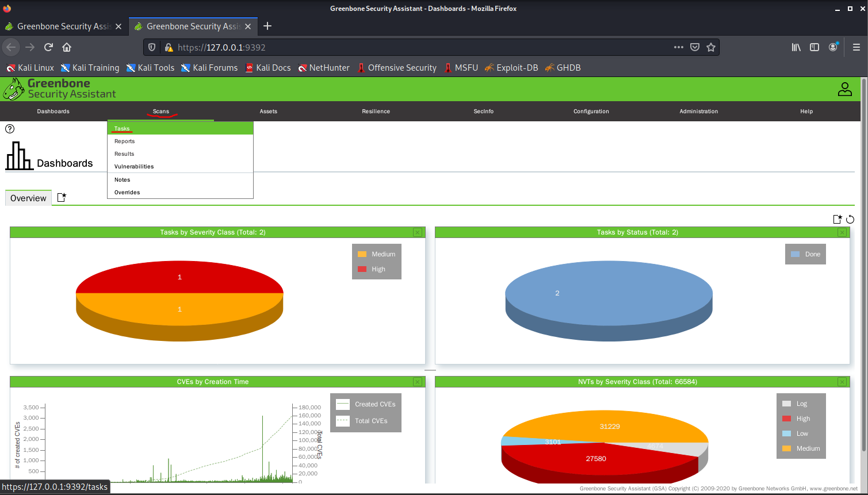The width and height of the screenshot is (868, 495).
Task: Open a new browser tab
Action: tap(267, 26)
